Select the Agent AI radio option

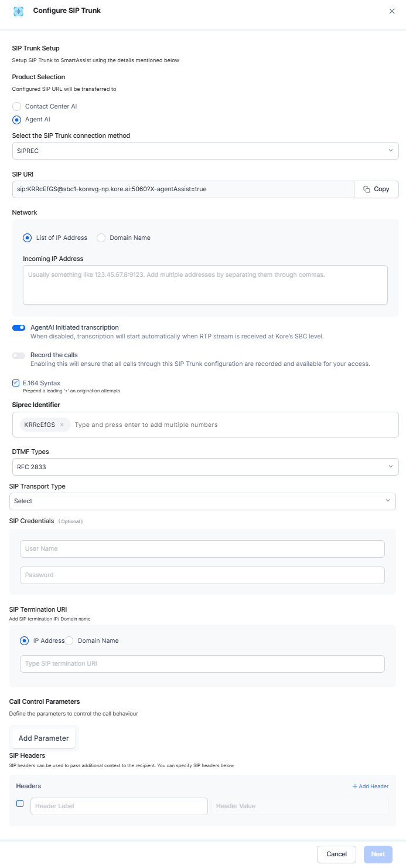[16, 120]
